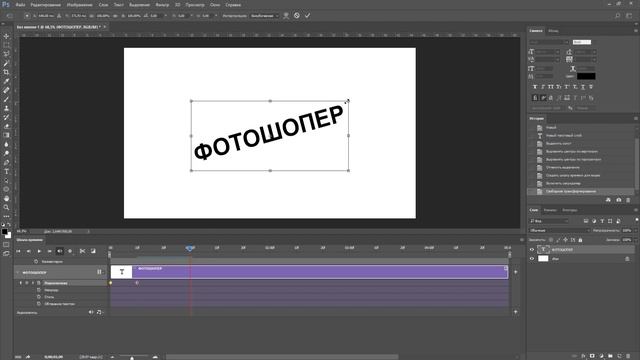
Task: Click the foreground color swatch
Action: point(4,232)
